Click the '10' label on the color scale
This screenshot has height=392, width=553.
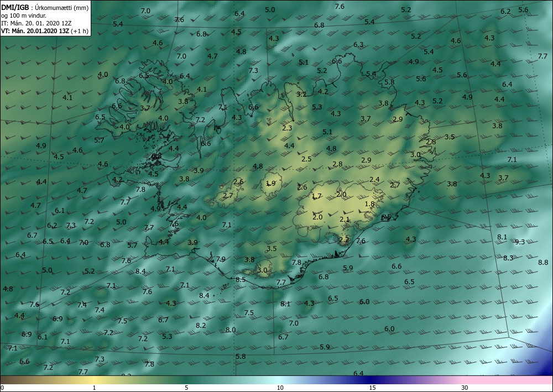click(x=280, y=388)
